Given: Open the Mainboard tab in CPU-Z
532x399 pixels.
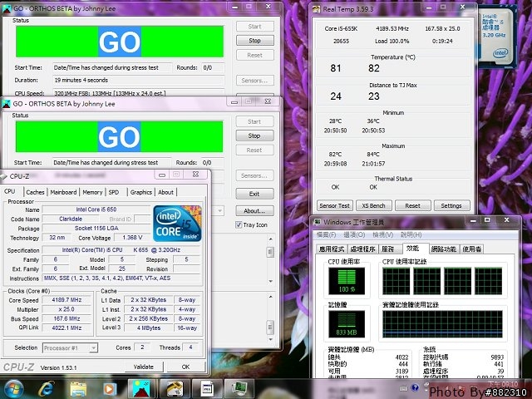Looking at the screenshot, I should tap(63, 192).
